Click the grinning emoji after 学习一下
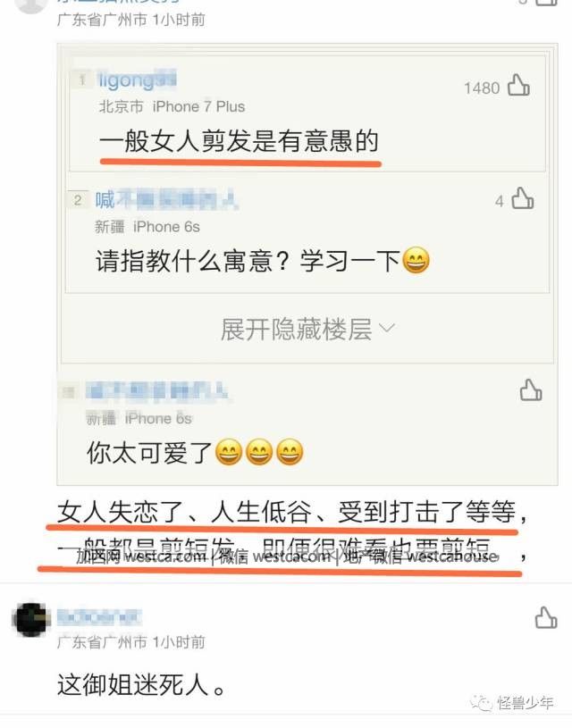 pyautogui.click(x=416, y=261)
